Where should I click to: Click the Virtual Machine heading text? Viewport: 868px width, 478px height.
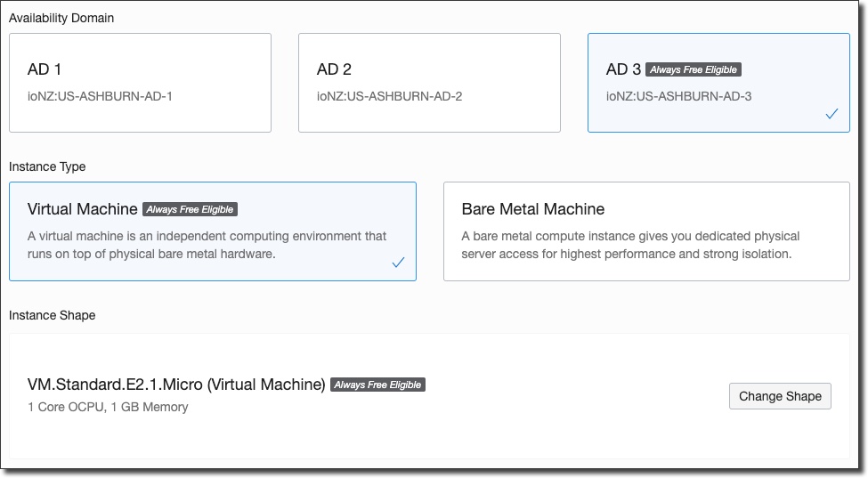83,209
